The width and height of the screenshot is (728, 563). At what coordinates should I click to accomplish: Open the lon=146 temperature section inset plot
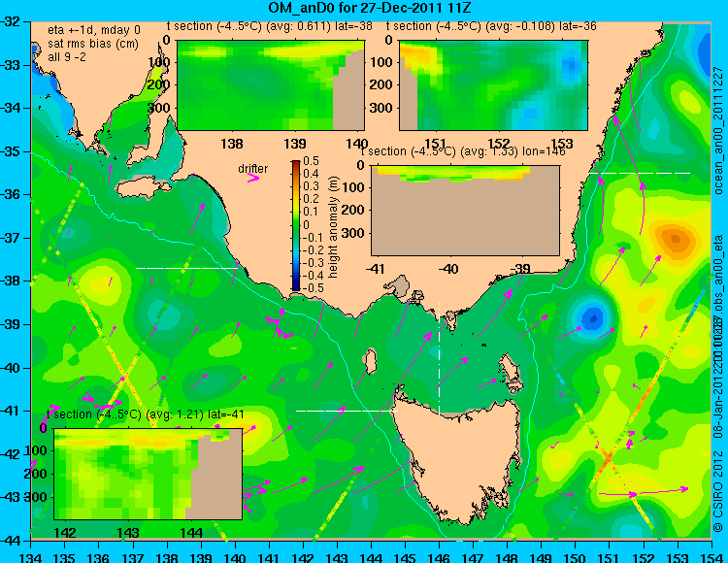465,211
